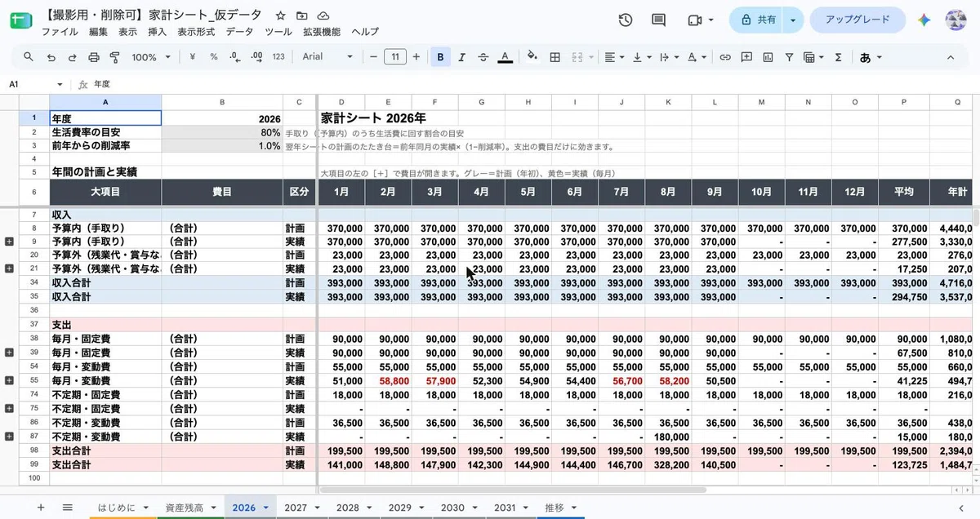Open the comments history panel
The image size is (980, 519).
(x=659, y=20)
